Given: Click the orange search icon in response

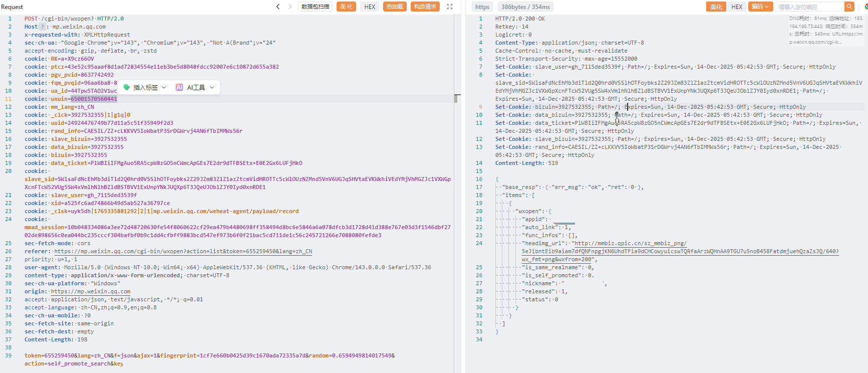Looking at the screenshot, I should [x=848, y=7].
